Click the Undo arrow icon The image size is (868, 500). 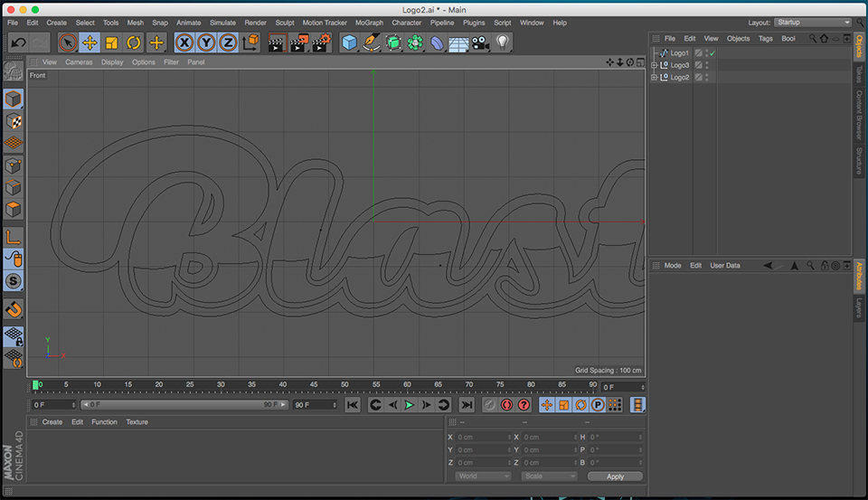tap(18, 42)
